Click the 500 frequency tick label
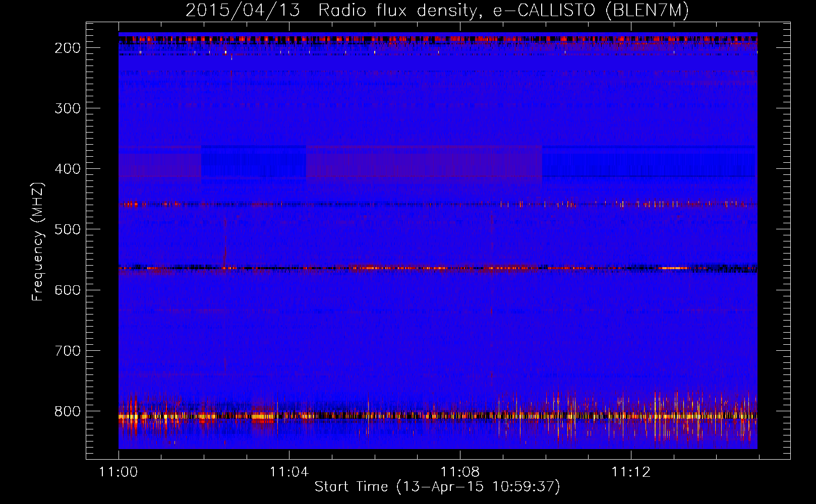 68,229
